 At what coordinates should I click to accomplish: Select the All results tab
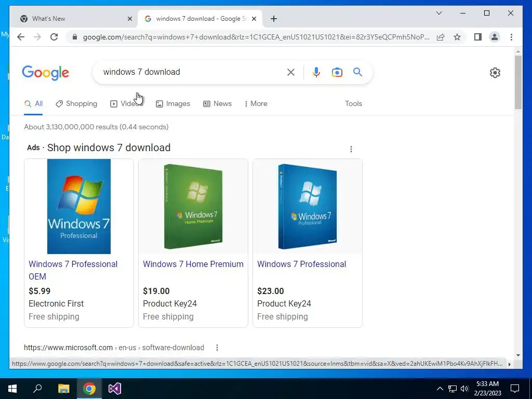coord(34,103)
